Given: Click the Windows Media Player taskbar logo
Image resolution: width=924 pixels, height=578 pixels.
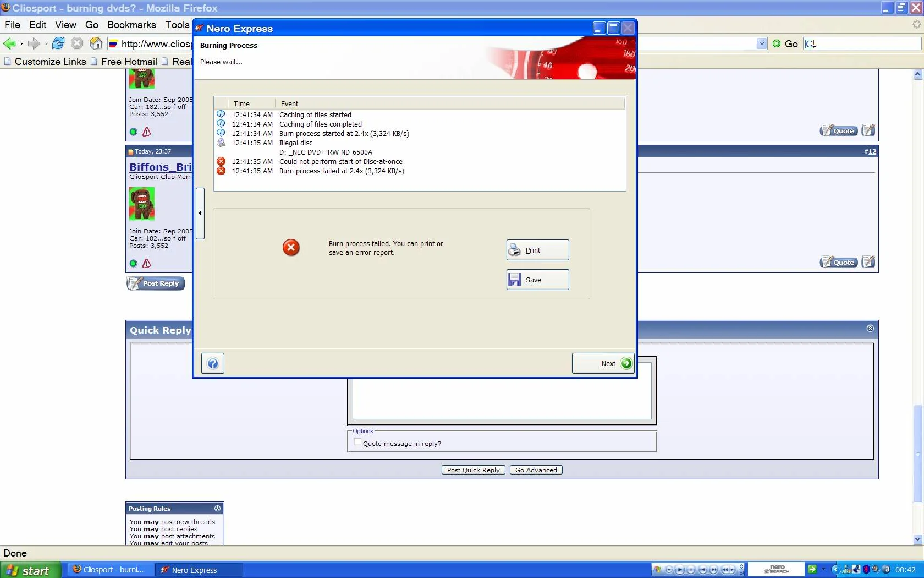Looking at the screenshot, I should [657, 570].
